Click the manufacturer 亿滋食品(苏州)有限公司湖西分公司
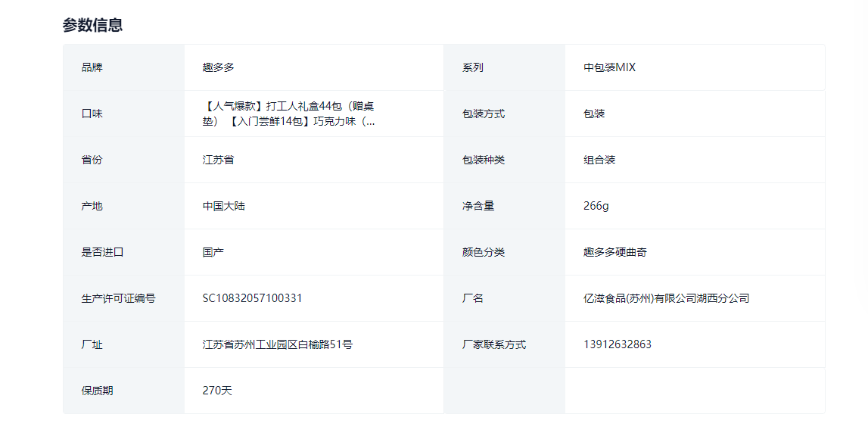The image size is (868, 436). pyautogui.click(x=667, y=298)
